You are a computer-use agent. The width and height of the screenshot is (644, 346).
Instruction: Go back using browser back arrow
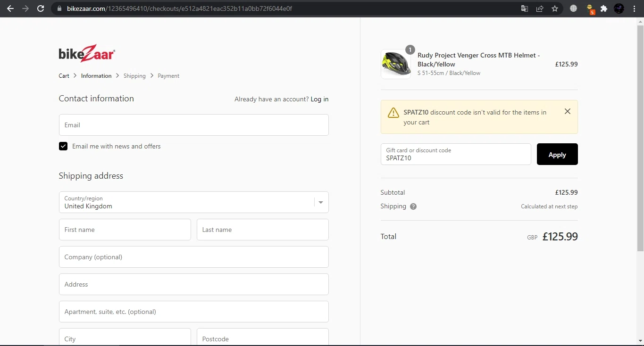10,8
